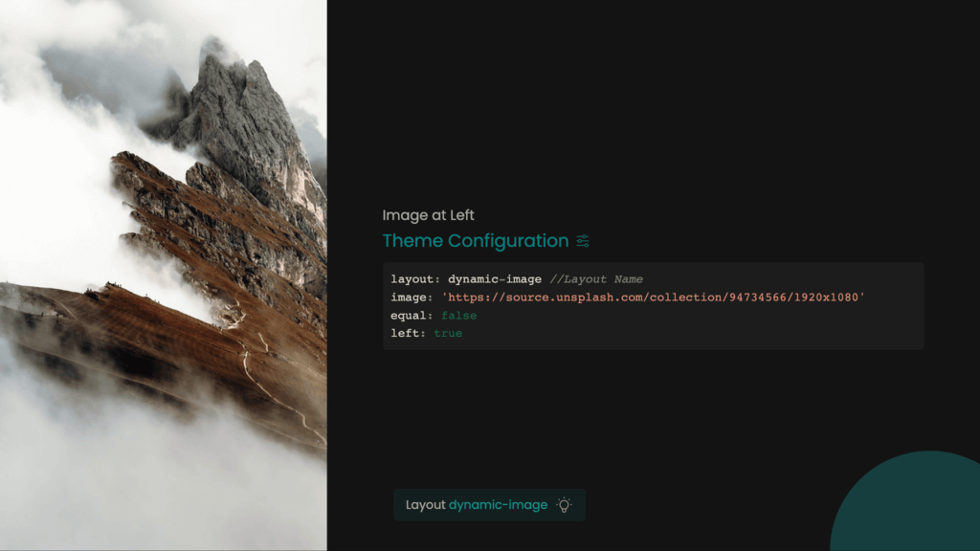980x551 pixels.
Task: Click the 'dynamic-image' text in Layout badge
Action: (x=498, y=505)
